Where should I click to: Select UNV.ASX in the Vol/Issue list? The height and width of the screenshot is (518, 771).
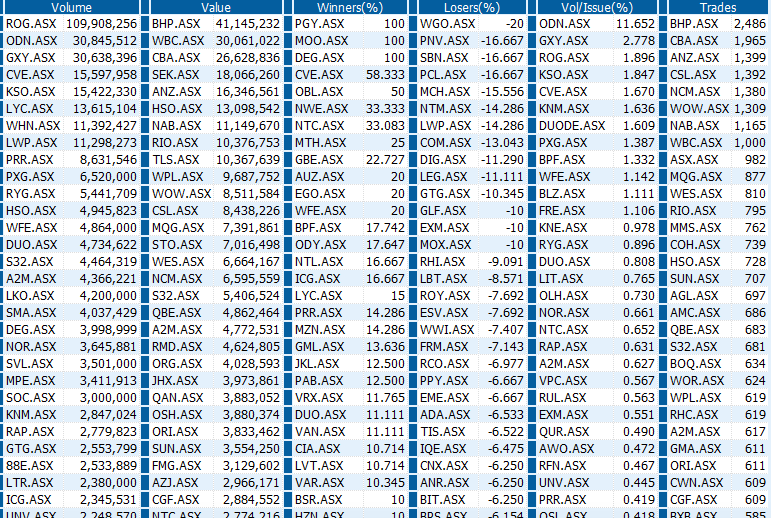click(x=563, y=483)
